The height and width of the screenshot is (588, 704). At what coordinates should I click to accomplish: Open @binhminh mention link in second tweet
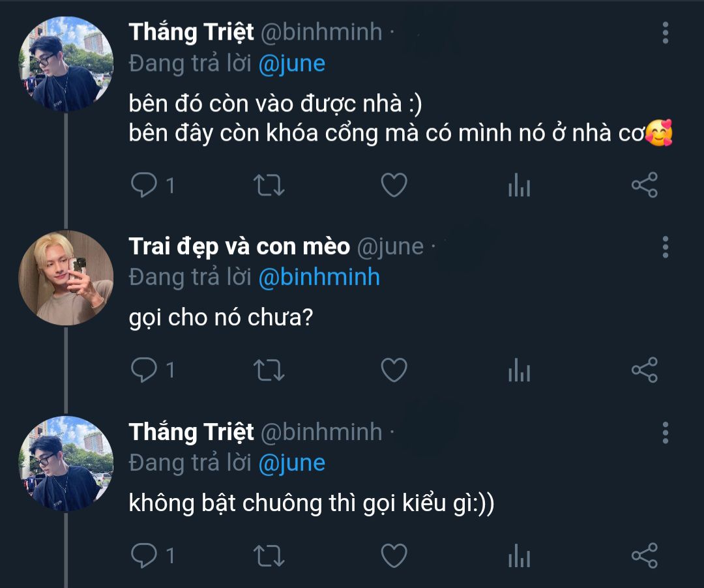319,277
